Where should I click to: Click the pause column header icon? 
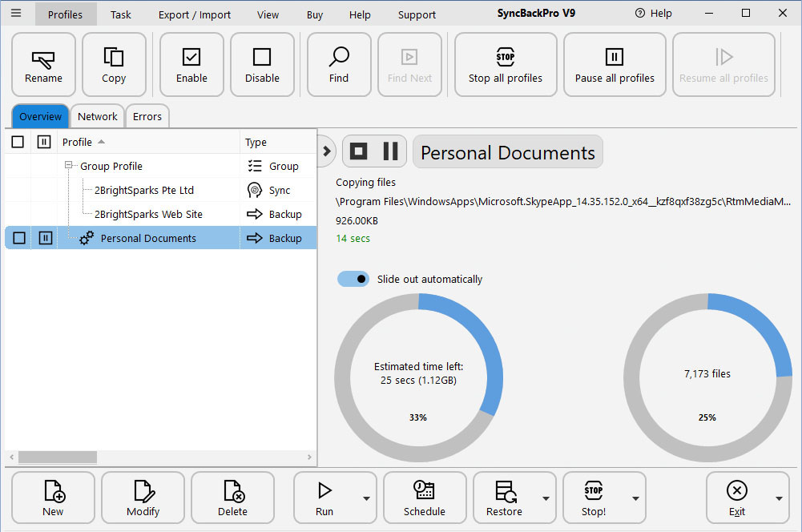click(44, 142)
